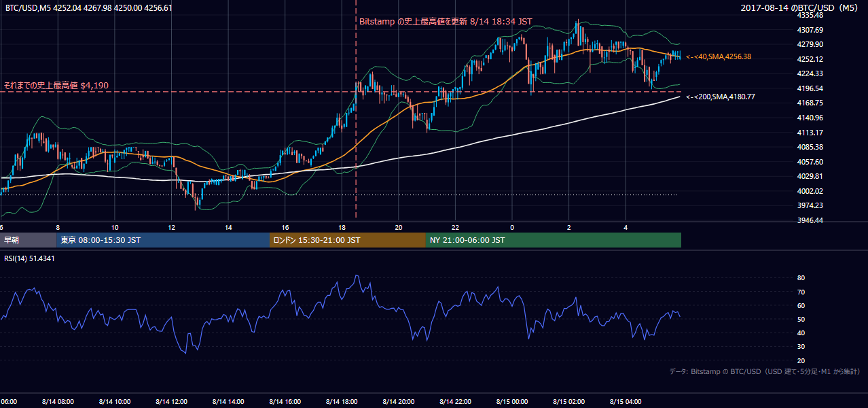The height and width of the screenshot is (408, 868).
Task: Click RSI scale value 80
Action: click(x=801, y=278)
